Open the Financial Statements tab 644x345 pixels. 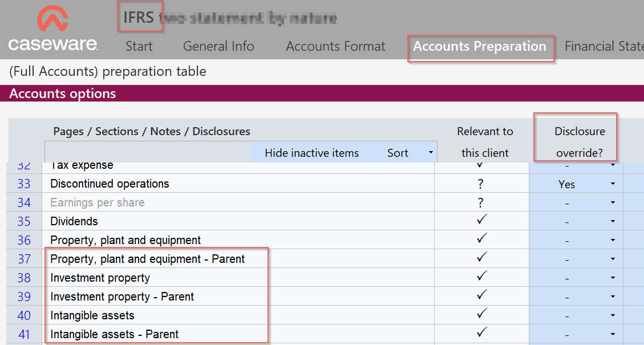pos(604,46)
